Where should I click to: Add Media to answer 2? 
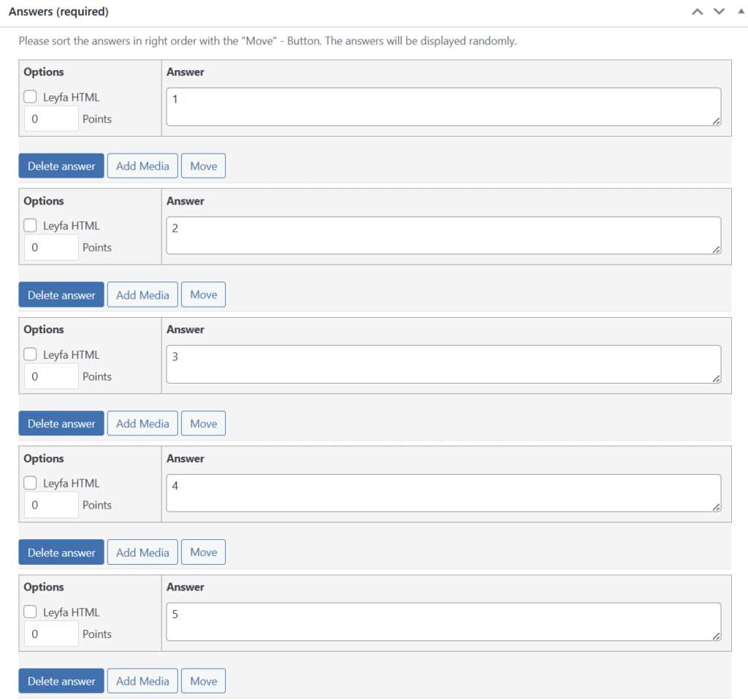click(x=142, y=295)
